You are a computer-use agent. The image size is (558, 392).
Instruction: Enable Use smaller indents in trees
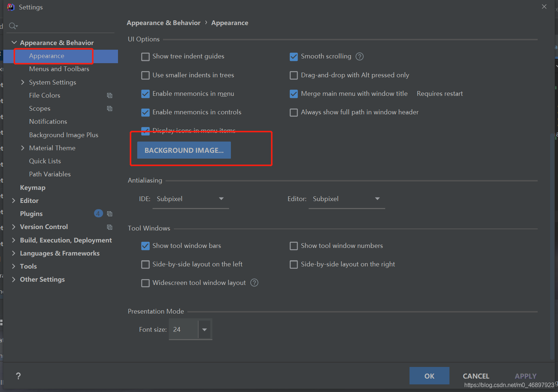point(145,75)
